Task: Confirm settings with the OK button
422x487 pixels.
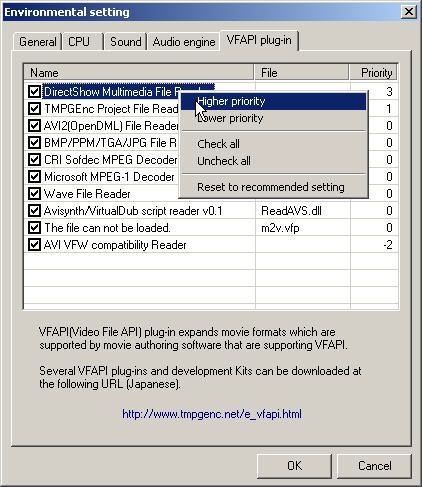Action: [294, 466]
